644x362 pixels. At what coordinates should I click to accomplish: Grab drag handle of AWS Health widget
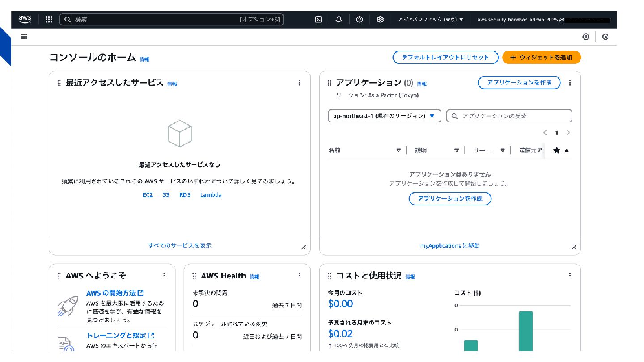point(194,276)
